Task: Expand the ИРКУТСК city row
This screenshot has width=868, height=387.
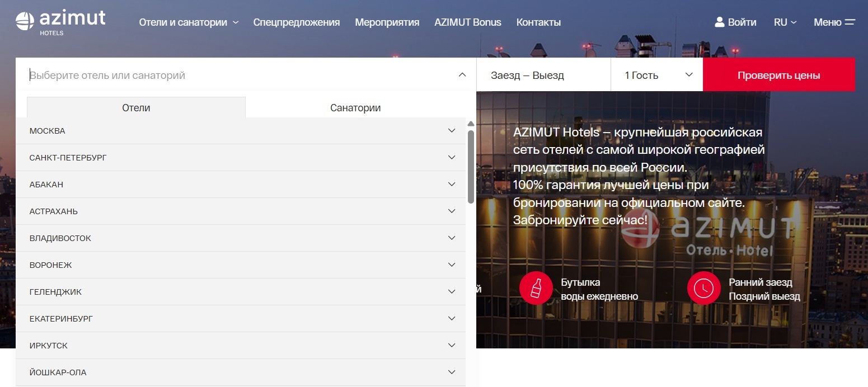Action: click(241, 346)
